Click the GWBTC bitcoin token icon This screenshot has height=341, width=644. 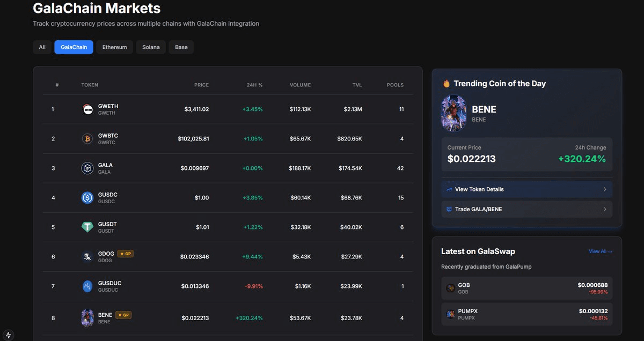87,138
